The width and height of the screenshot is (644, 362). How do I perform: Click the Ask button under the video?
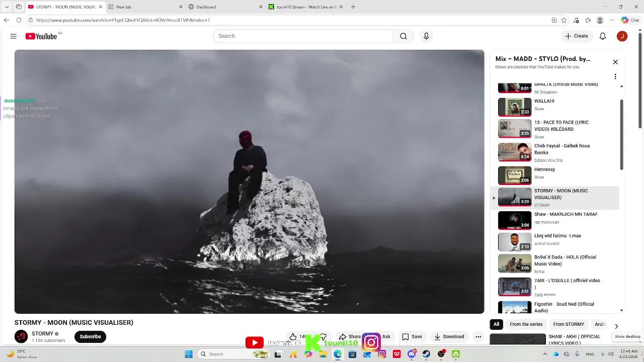point(386,337)
